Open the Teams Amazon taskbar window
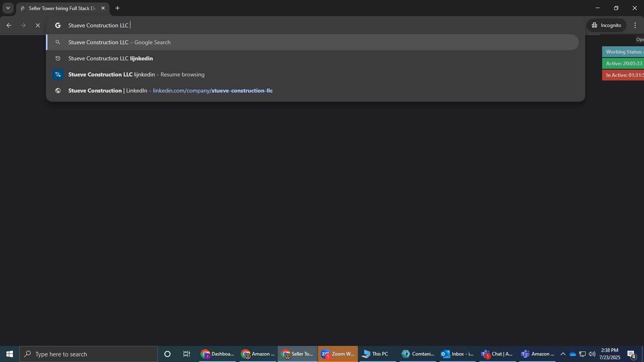The width and height of the screenshot is (644, 362). (537, 354)
